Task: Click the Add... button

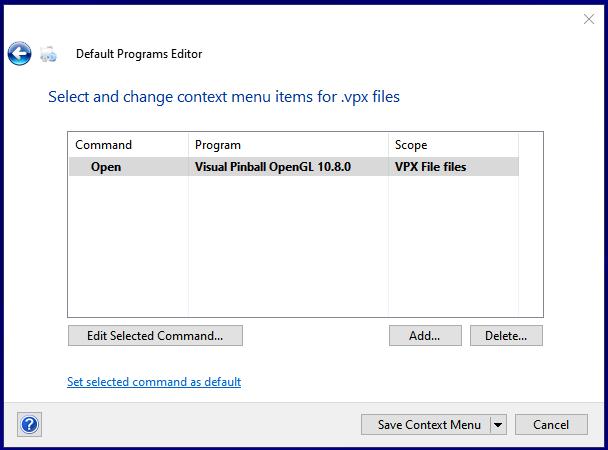Action: click(425, 336)
